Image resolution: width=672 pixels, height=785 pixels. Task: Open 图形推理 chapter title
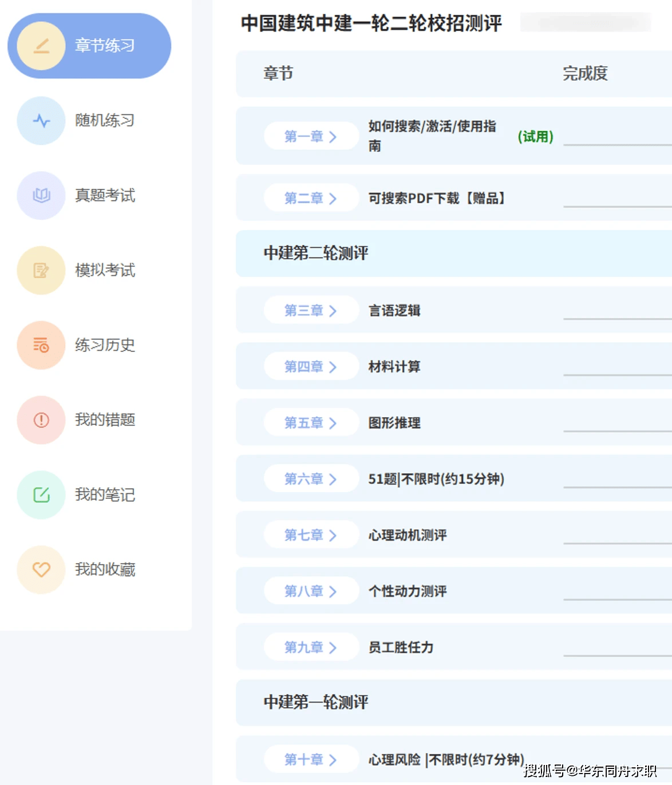click(394, 423)
